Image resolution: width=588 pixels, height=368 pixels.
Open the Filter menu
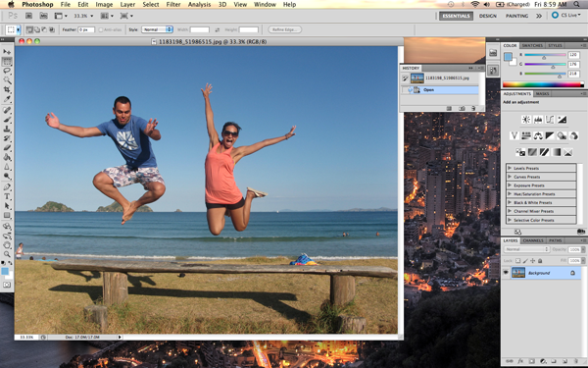click(x=173, y=5)
